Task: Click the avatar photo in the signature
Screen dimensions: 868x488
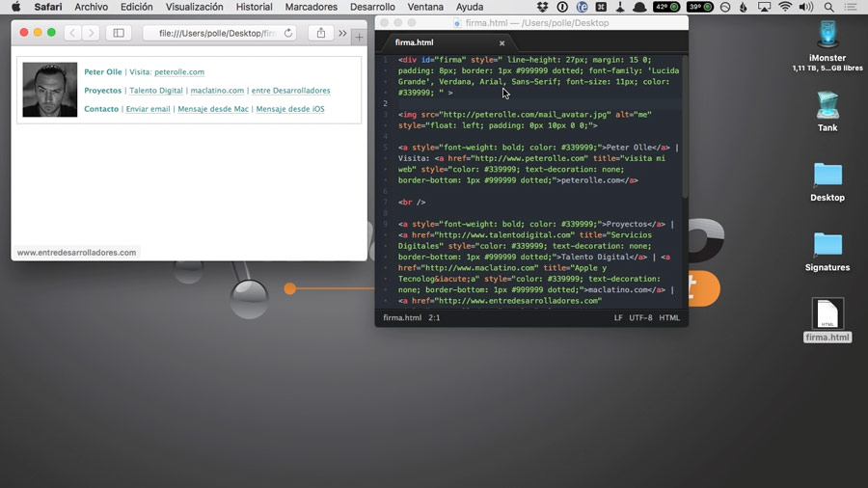Action: 50,90
